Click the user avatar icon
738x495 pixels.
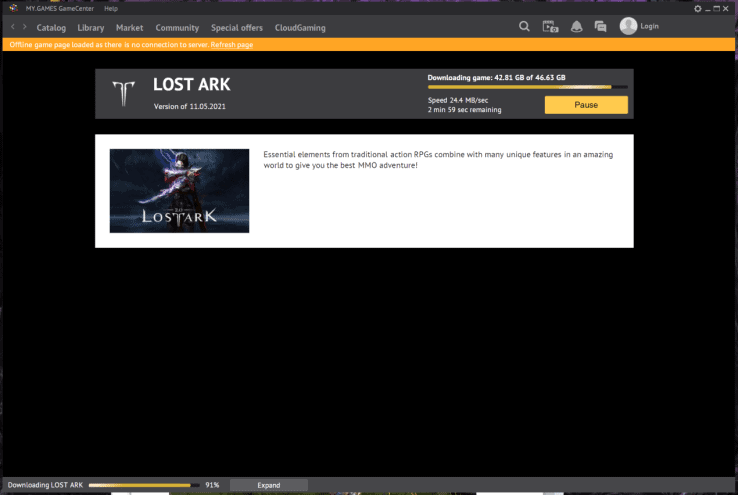[x=628, y=26]
